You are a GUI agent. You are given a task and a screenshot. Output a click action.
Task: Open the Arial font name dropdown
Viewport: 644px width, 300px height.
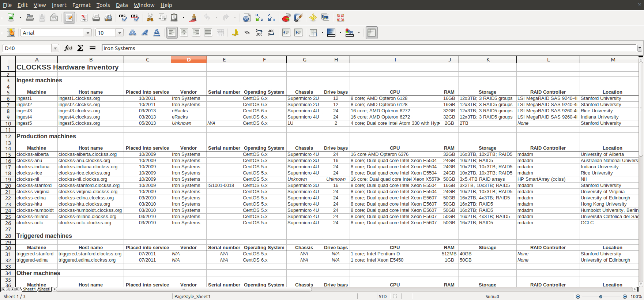tap(88, 33)
